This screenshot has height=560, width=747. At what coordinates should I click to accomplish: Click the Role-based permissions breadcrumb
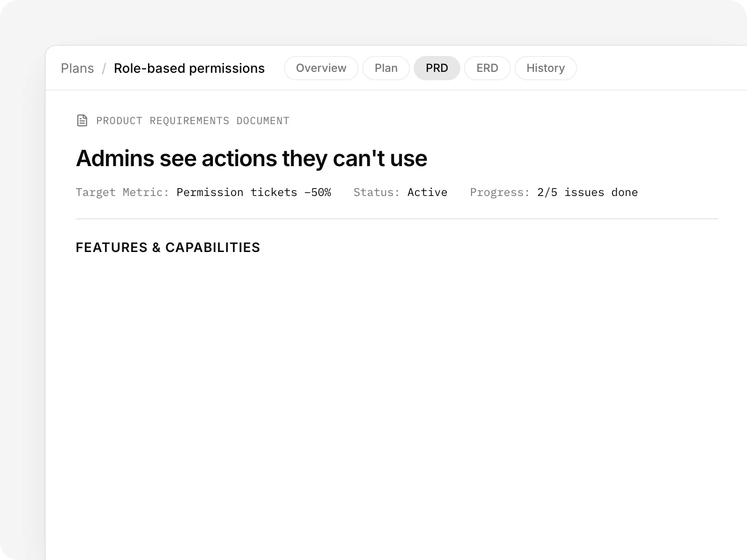pos(189,69)
